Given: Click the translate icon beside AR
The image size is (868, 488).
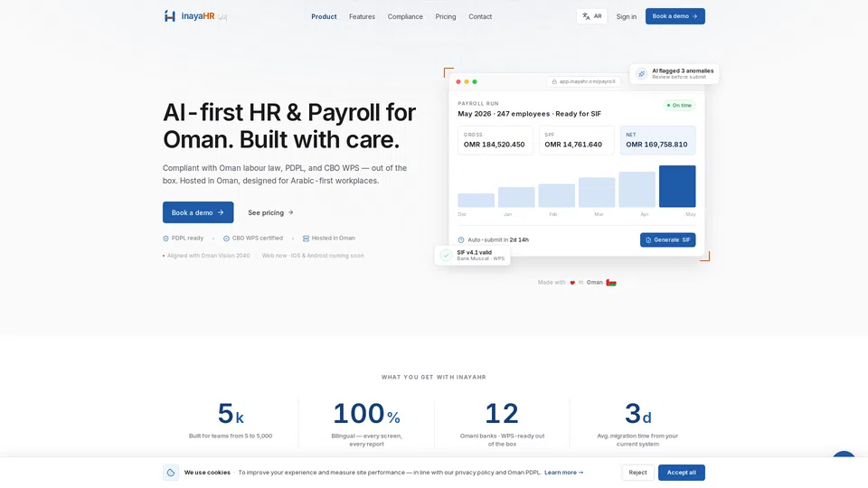Looking at the screenshot, I should (586, 16).
